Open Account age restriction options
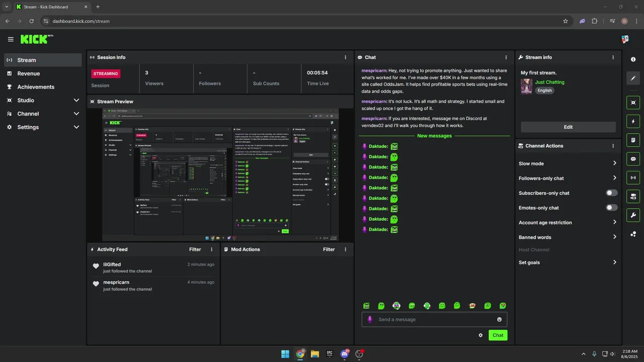The image size is (644, 362). tap(615, 222)
